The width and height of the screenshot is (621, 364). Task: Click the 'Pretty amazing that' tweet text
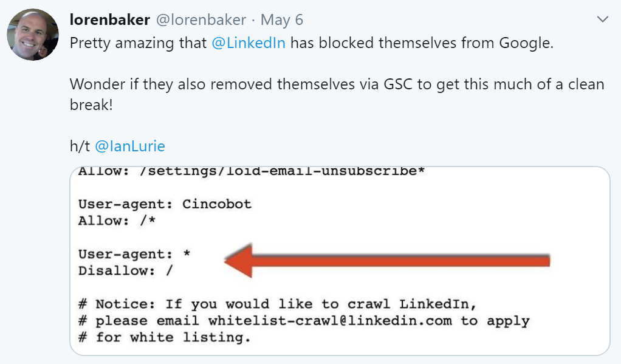pyautogui.click(x=139, y=44)
